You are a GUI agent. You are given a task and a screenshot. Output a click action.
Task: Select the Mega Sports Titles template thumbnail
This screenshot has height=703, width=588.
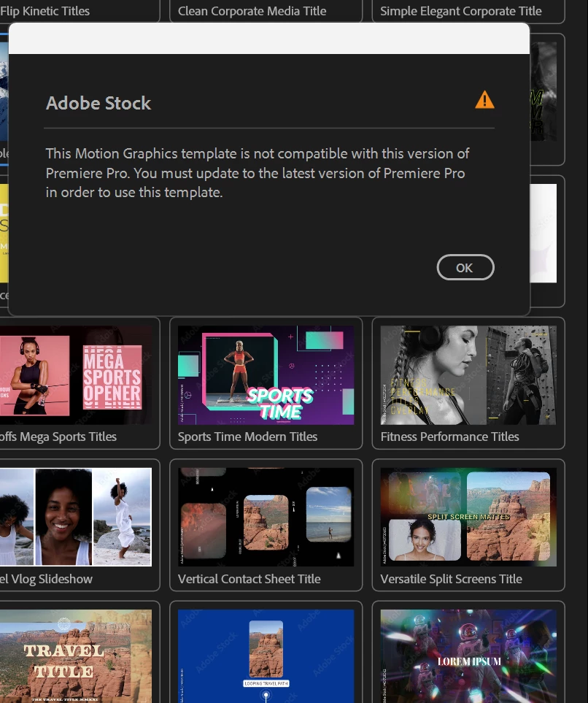point(76,374)
